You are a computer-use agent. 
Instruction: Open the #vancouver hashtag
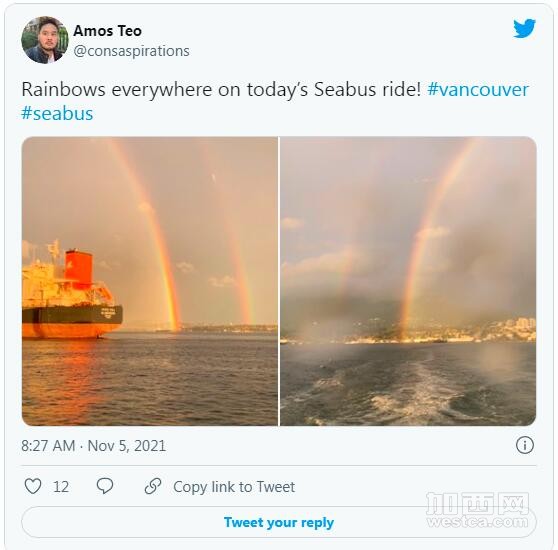point(478,89)
